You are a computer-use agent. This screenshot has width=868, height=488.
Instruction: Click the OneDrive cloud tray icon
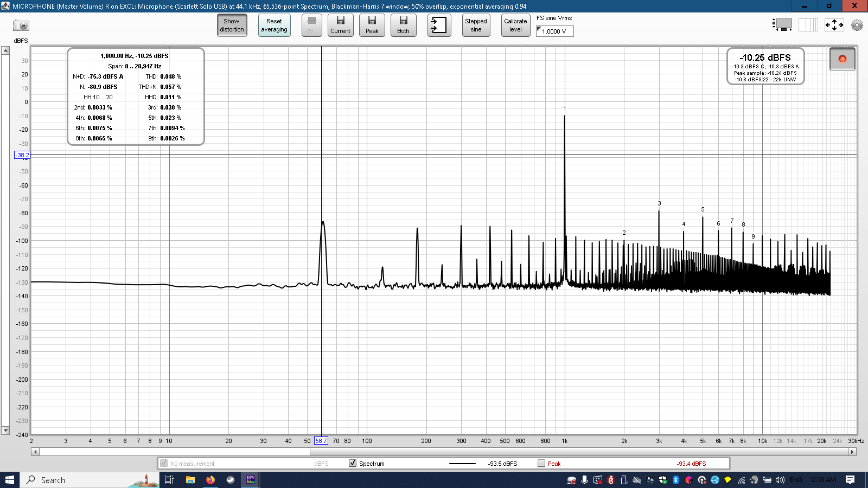click(x=637, y=480)
